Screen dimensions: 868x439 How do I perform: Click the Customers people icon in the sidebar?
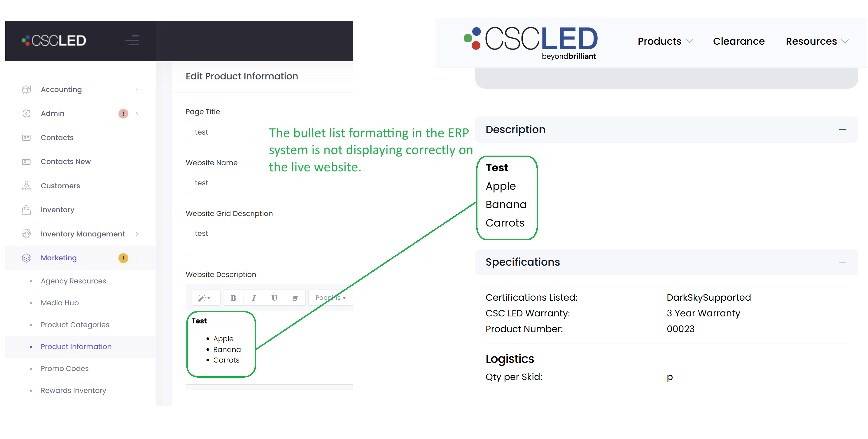26,186
